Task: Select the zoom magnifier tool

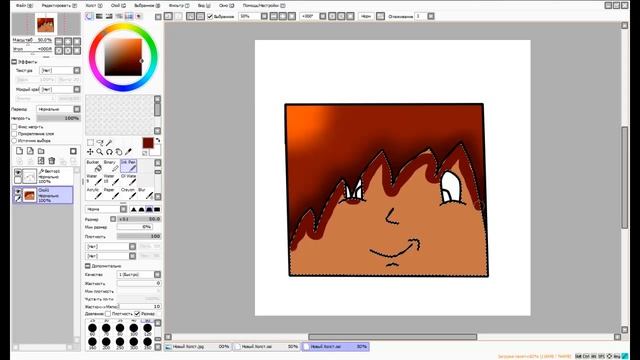Action: [100, 152]
